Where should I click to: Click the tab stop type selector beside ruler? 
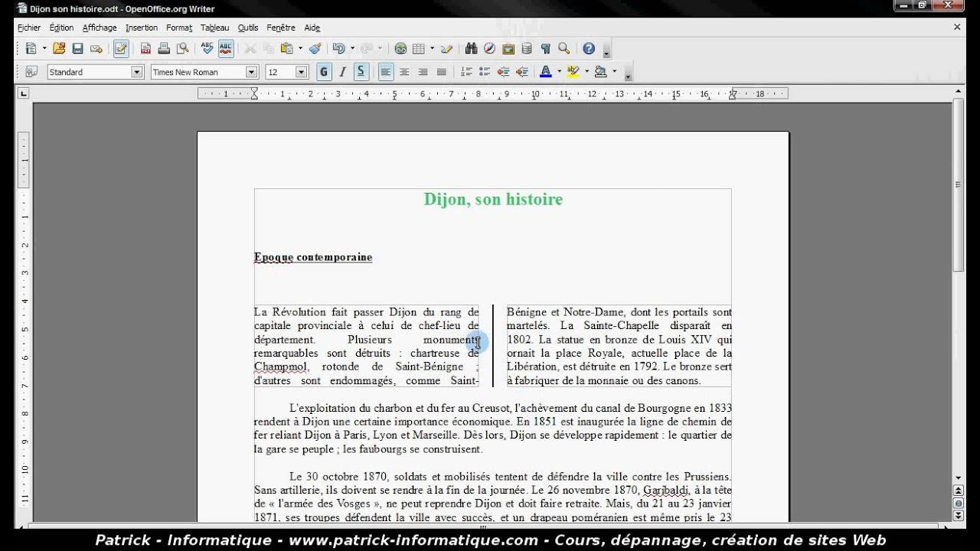click(24, 93)
